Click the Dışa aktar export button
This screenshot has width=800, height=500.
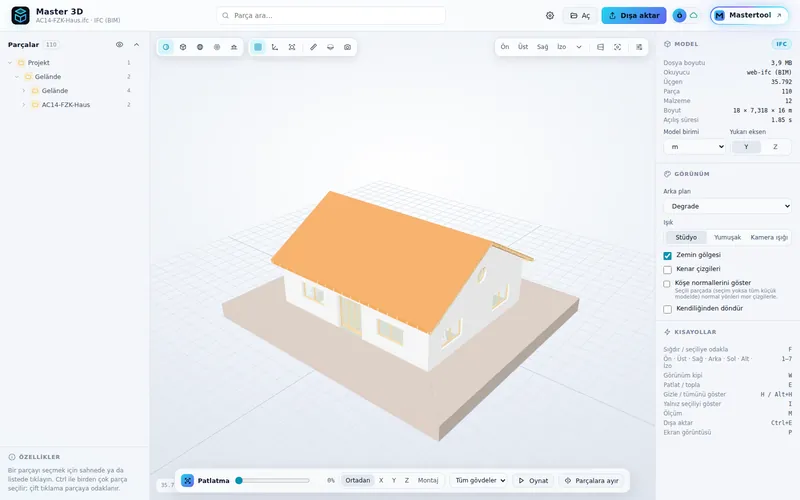click(x=634, y=15)
